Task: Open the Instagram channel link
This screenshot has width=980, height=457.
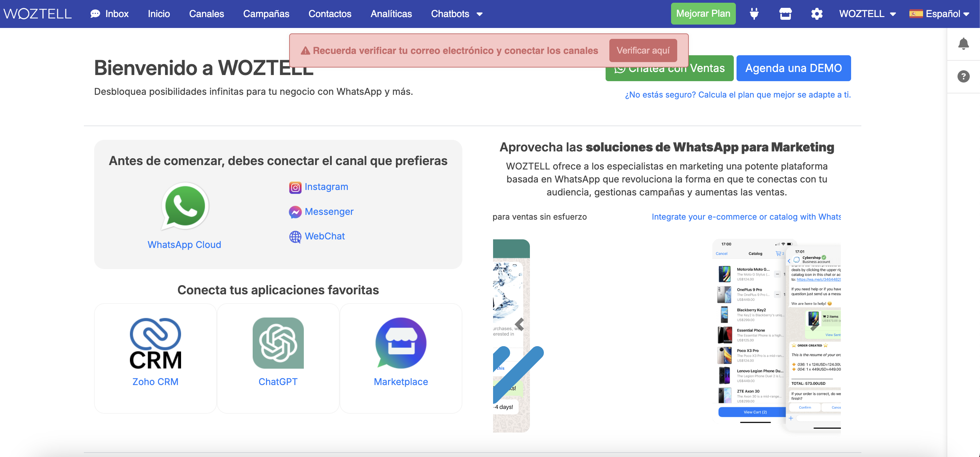Action: pyautogui.click(x=326, y=187)
